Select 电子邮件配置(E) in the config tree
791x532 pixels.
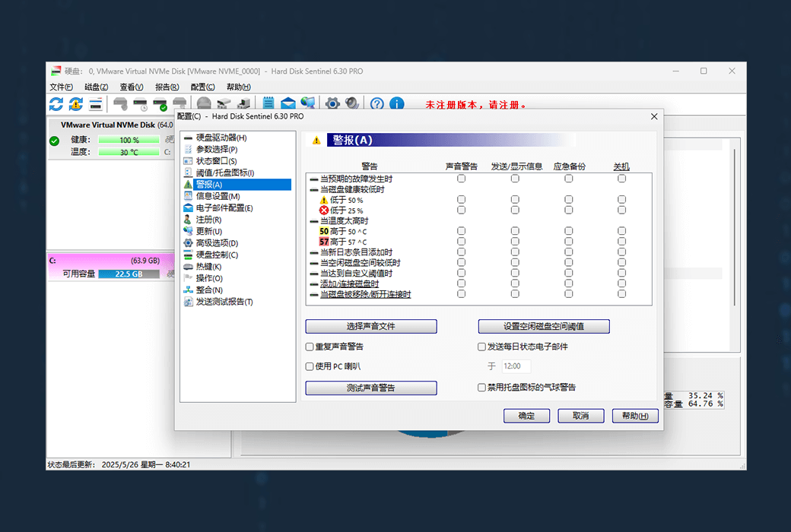coord(224,207)
